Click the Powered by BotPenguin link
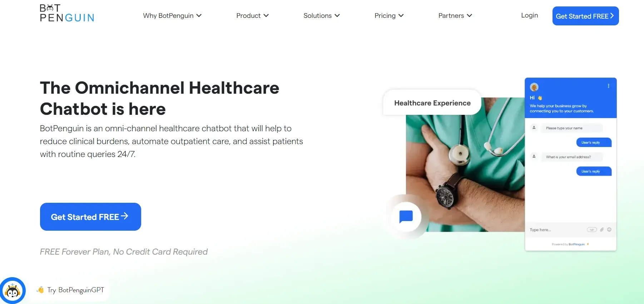The width and height of the screenshot is (644, 304). pyautogui.click(x=570, y=244)
